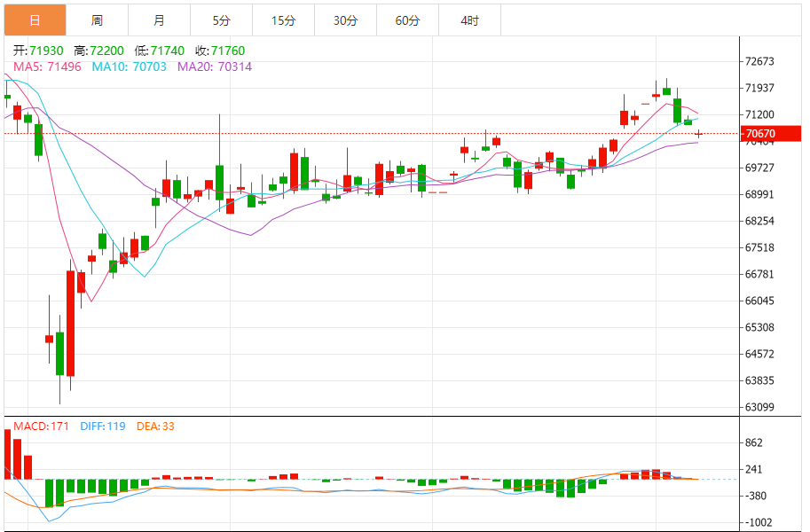
Task: Click the 68991 price axis label
Action: pos(759,194)
